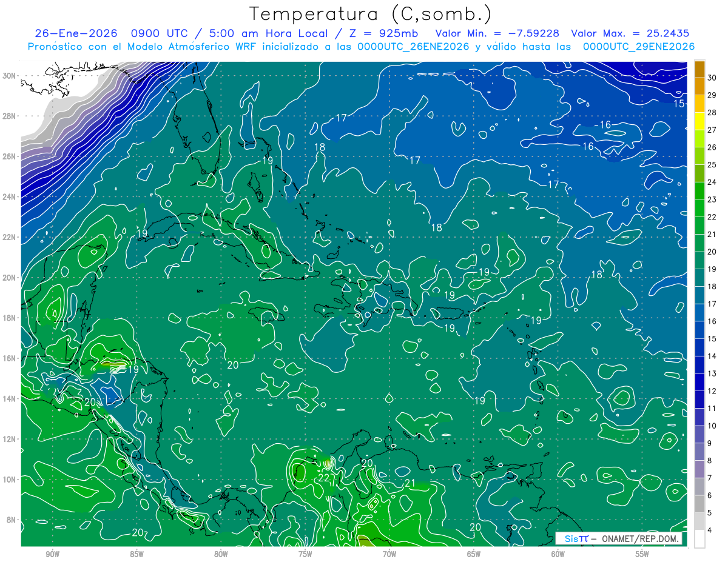Screen dimensions: 728x562
Task: Click the 4 label on the color scale
Action: coord(710,530)
